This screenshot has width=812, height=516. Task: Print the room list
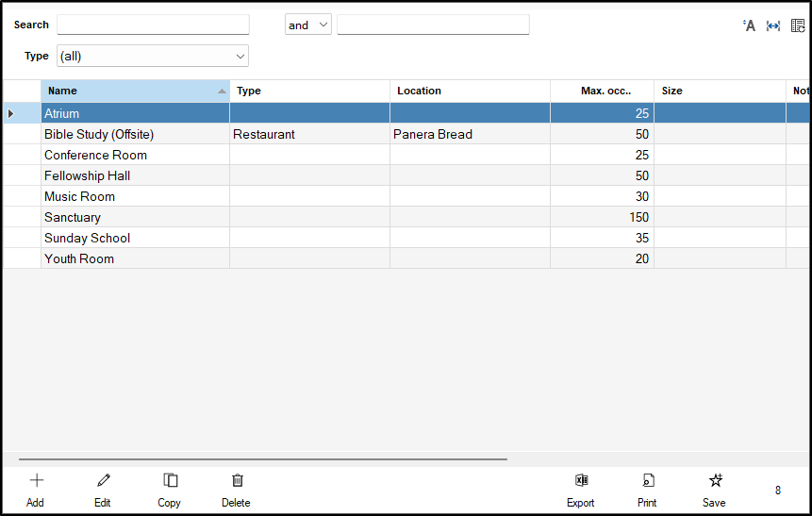click(x=647, y=489)
